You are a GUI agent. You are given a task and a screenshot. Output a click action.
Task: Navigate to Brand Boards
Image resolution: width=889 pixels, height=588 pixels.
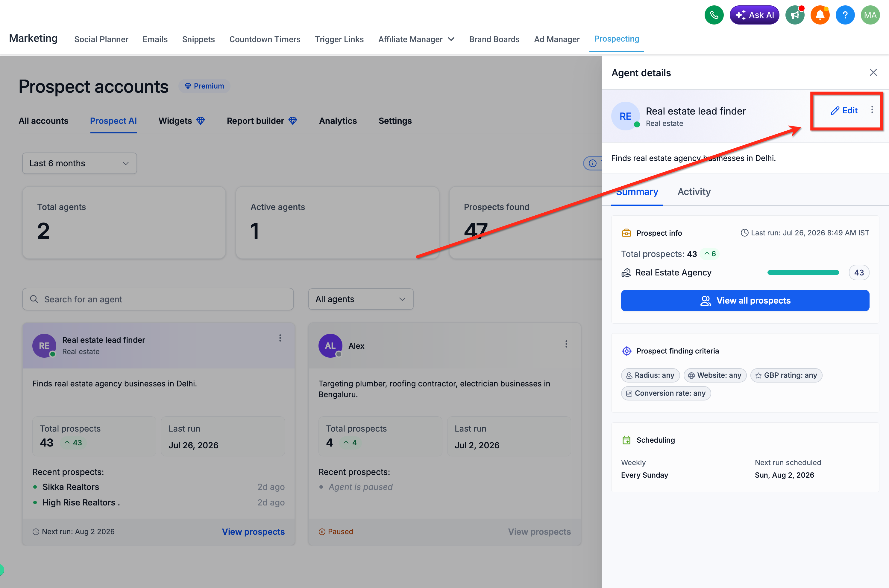494,39
